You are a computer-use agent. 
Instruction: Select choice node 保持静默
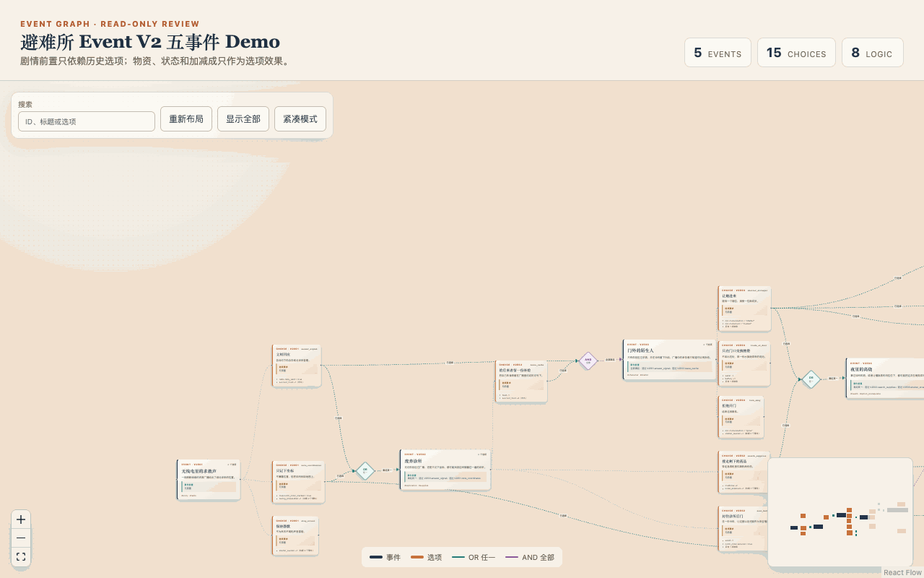coord(295,535)
